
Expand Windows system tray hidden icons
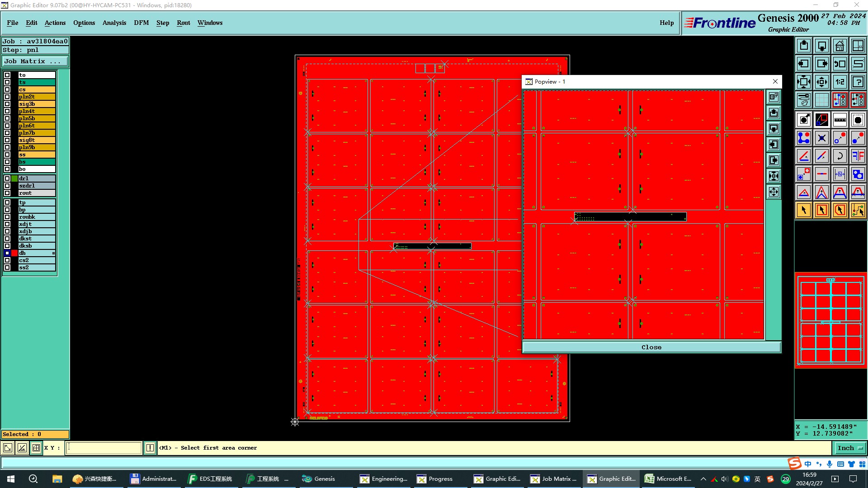(x=703, y=479)
